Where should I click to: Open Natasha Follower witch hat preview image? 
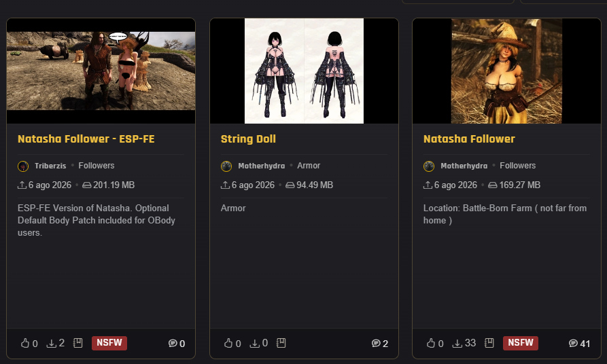point(506,71)
